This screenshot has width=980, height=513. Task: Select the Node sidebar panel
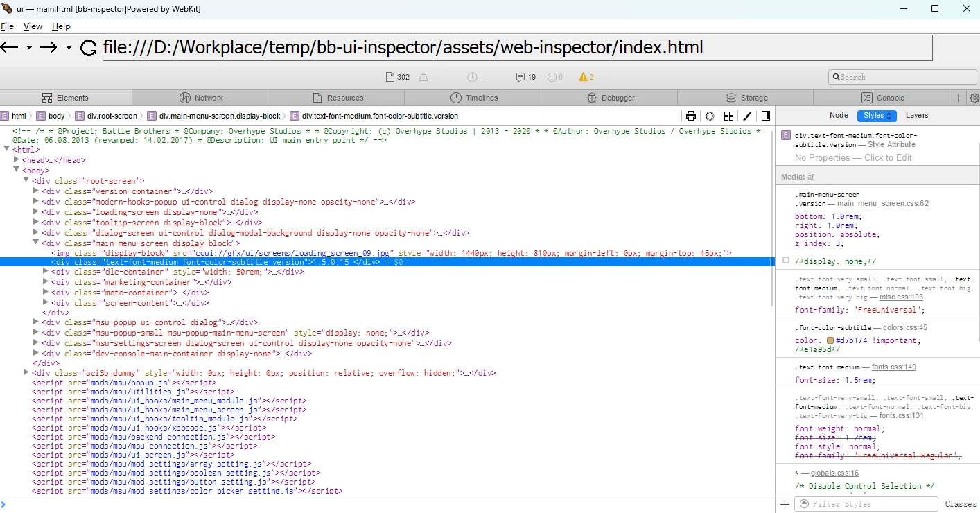[839, 116]
